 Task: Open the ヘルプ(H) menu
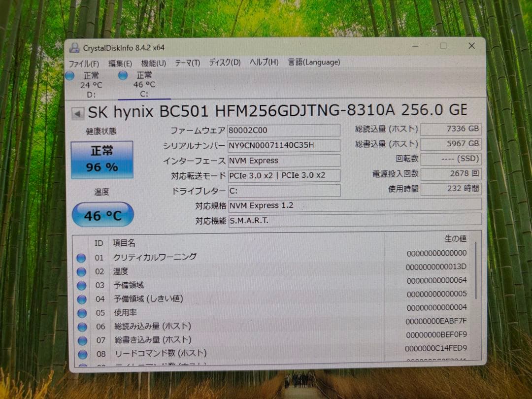tap(264, 62)
